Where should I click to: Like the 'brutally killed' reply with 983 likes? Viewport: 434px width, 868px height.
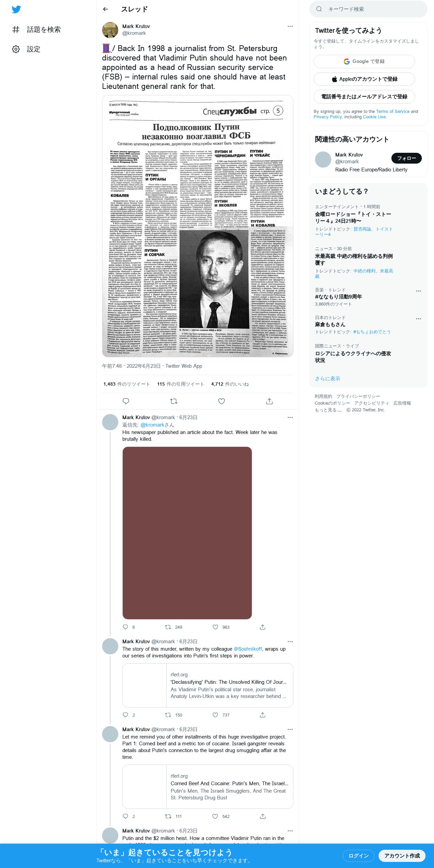tap(215, 627)
